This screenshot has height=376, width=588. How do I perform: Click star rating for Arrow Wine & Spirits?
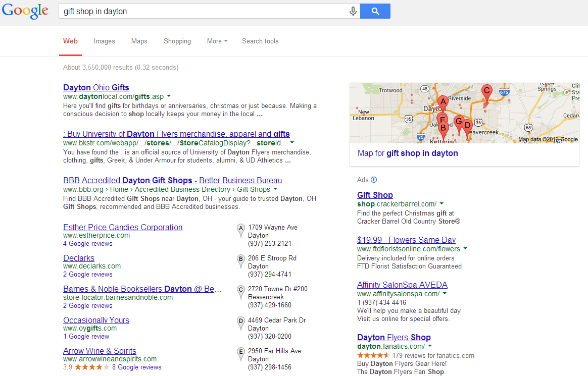coord(92,367)
